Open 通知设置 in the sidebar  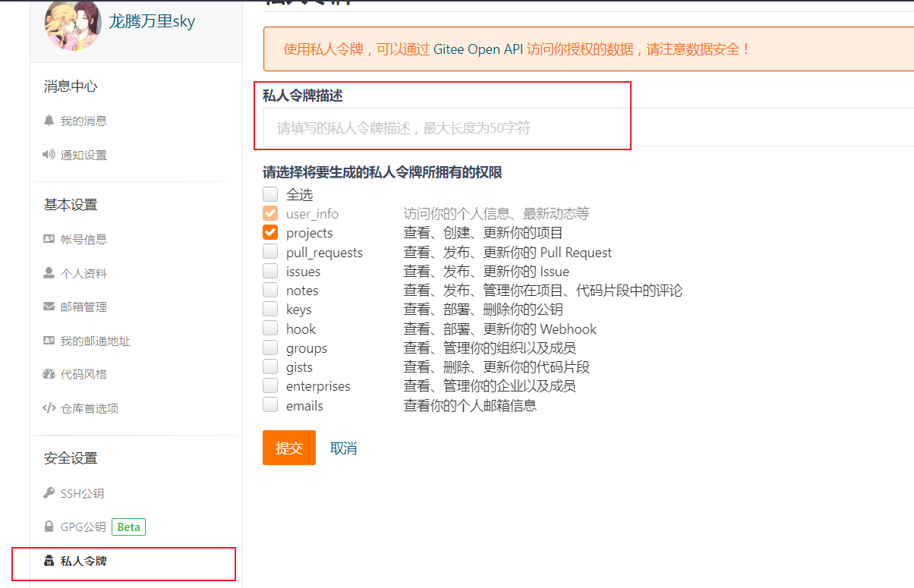84,155
